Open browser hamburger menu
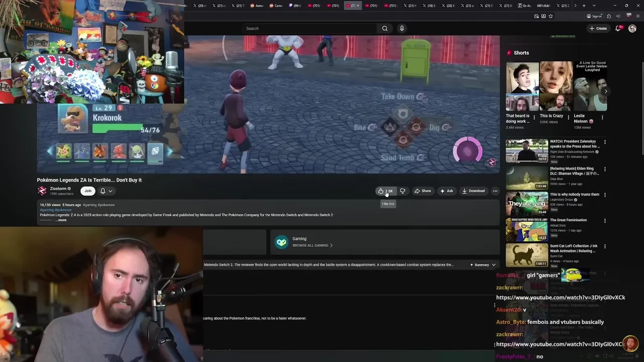This screenshot has width=644, height=362. coord(637,16)
